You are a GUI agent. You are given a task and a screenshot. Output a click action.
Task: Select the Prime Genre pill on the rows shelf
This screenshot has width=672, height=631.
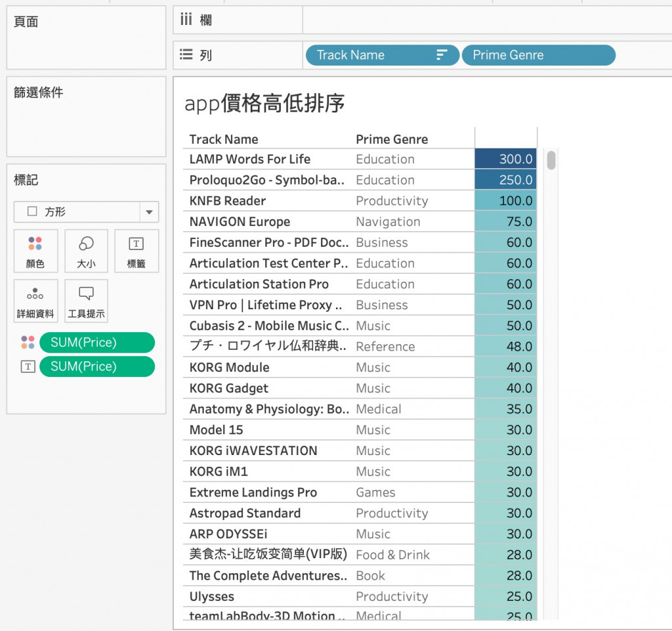[x=539, y=55]
